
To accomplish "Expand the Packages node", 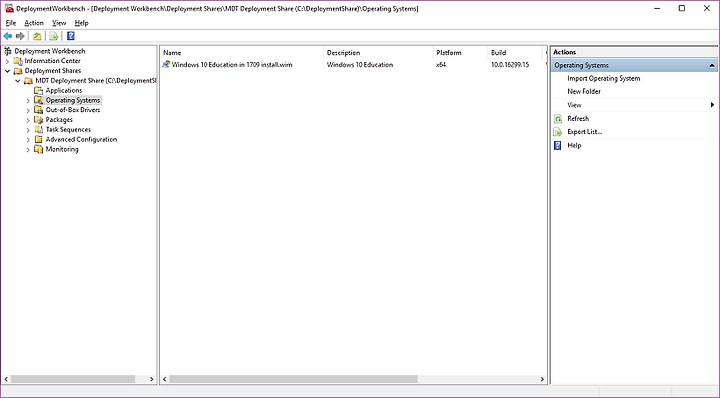I will click(x=28, y=120).
